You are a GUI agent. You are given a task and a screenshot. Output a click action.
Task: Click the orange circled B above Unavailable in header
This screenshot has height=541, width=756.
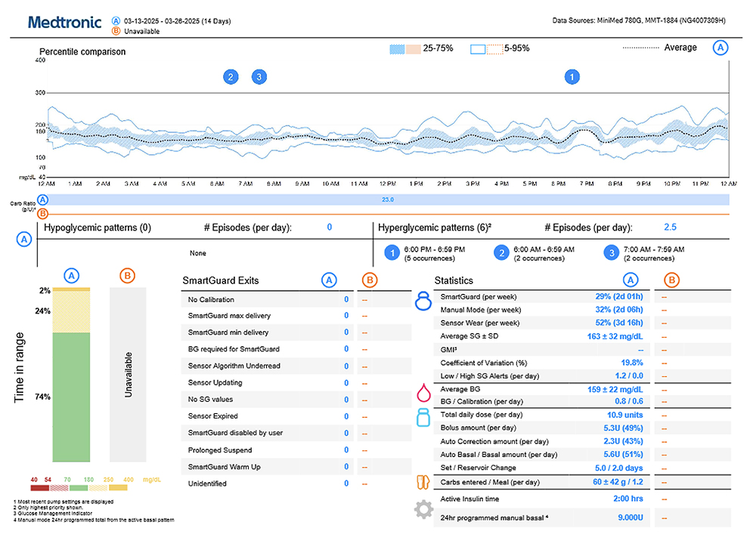(x=116, y=32)
